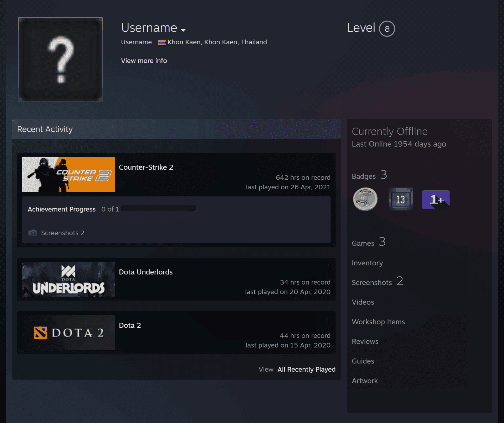Click the 44 hrs on record text

(x=305, y=336)
